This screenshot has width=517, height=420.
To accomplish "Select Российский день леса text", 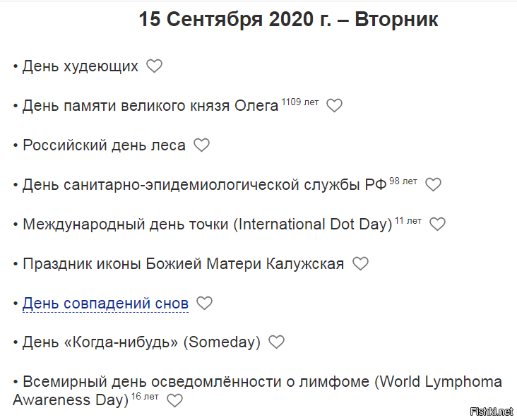I will [x=104, y=145].
